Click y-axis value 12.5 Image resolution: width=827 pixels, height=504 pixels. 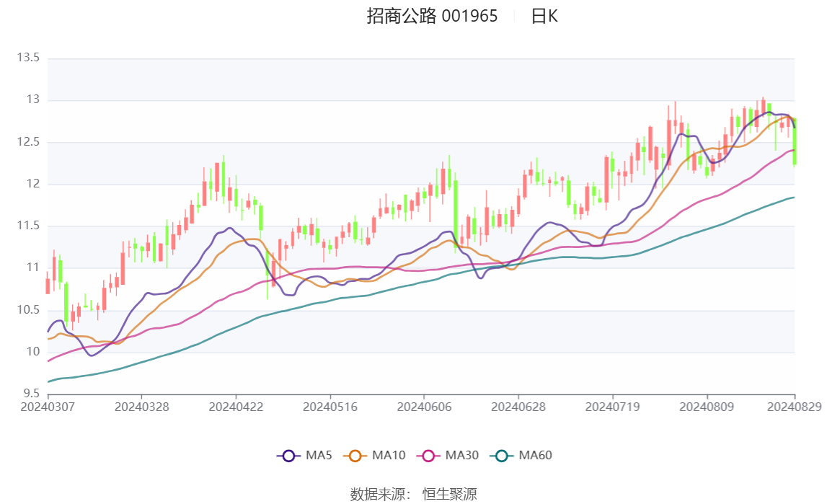click(x=29, y=142)
